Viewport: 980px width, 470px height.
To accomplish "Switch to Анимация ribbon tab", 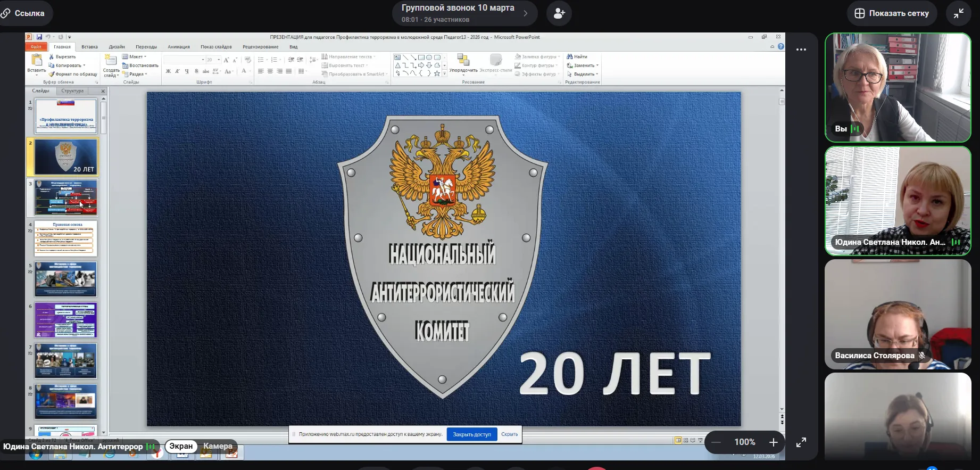I will [x=179, y=47].
